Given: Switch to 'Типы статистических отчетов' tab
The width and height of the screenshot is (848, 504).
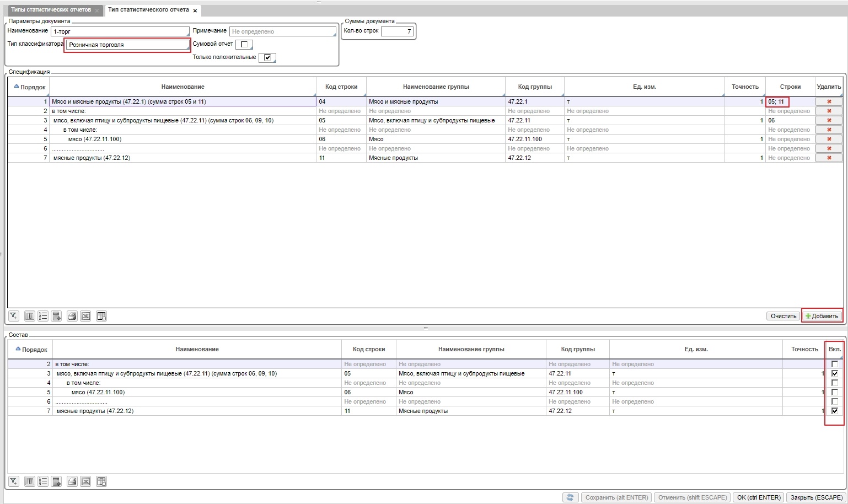Looking at the screenshot, I should pos(51,10).
